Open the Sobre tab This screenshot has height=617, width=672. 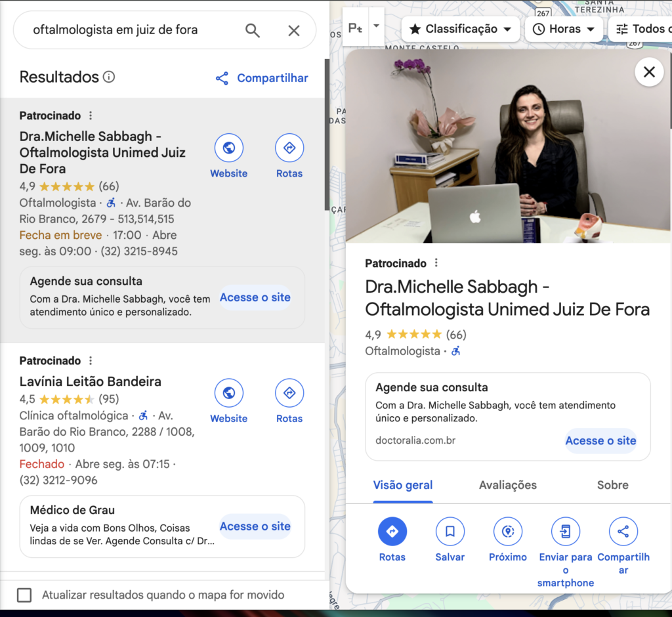[613, 485]
